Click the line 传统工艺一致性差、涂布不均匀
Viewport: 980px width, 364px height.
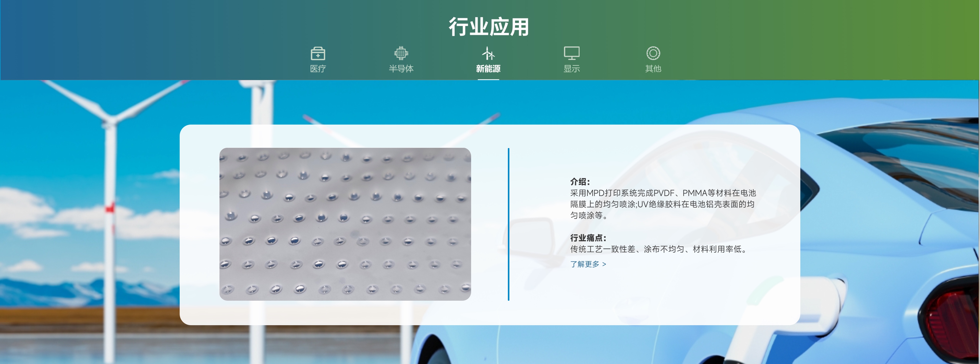click(660, 249)
